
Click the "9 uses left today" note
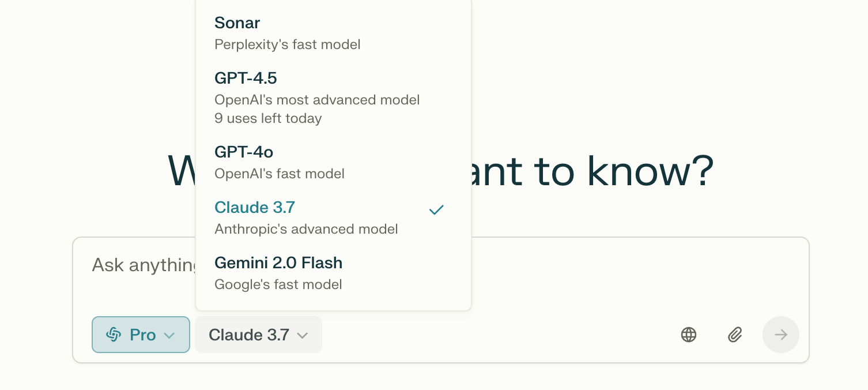pos(268,118)
